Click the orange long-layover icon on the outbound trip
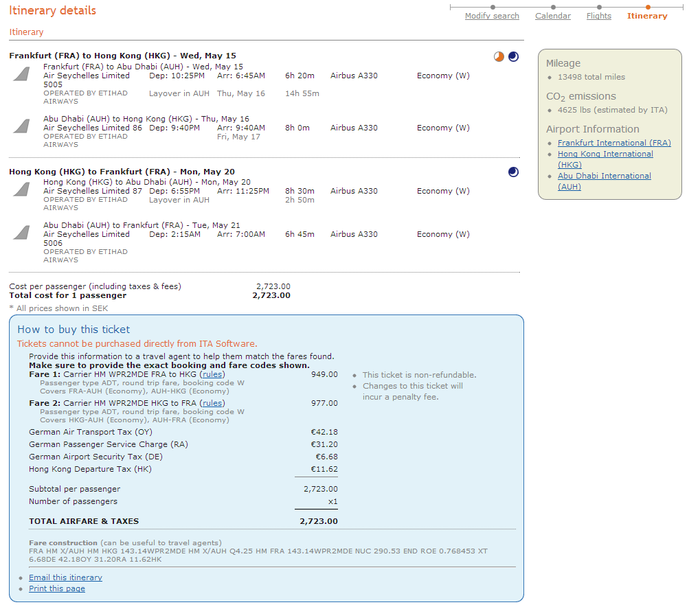The image size is (700, 607). (x=499, y=56)
